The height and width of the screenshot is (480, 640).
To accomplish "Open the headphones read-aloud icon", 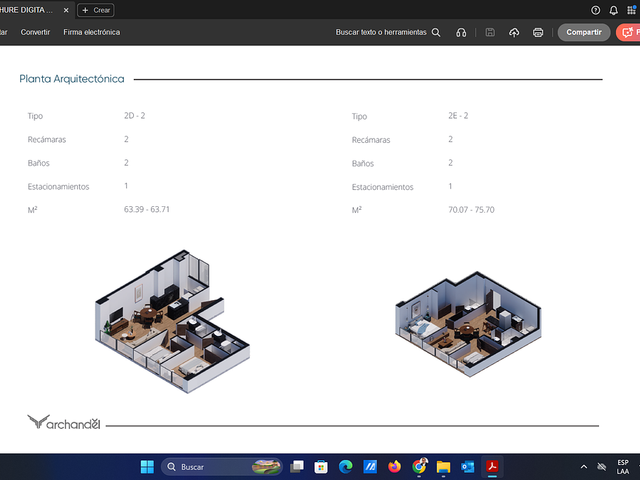I will point(461,32).
